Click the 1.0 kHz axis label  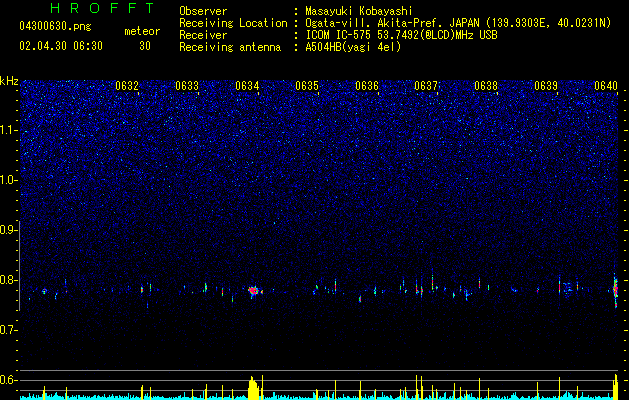coord(9,180)
